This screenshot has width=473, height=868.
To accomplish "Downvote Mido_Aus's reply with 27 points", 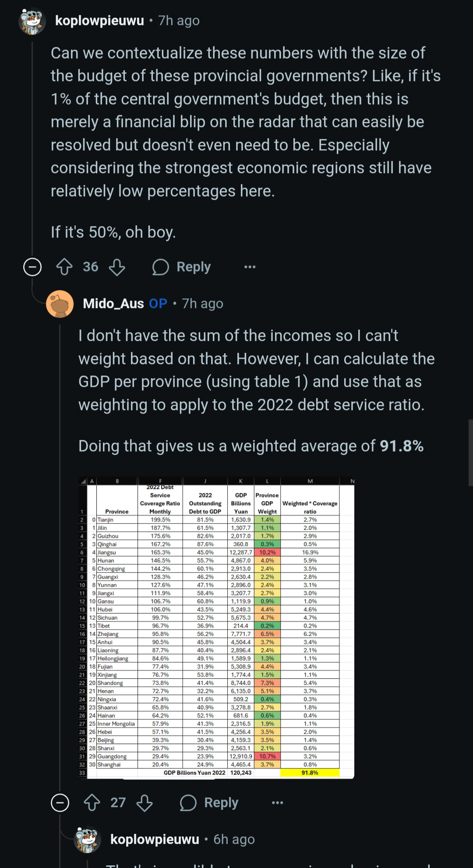I will coord(145,803).
